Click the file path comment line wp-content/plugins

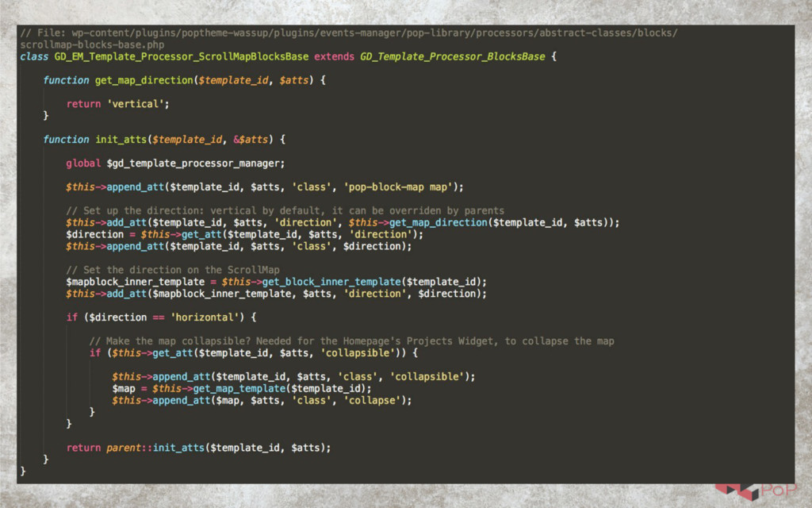tap(349, 33)
